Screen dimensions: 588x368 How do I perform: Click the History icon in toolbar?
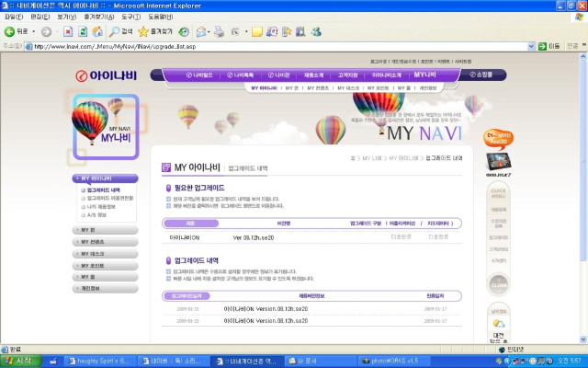184,32
